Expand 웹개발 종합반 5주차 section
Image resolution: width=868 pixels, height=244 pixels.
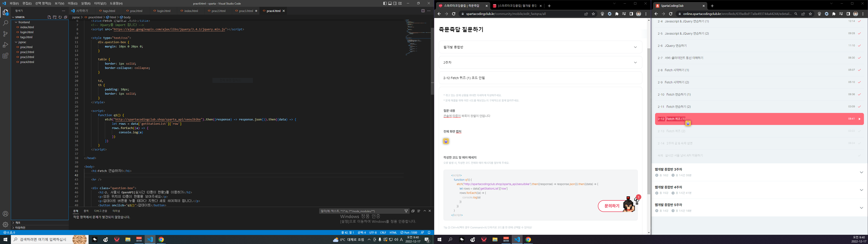click(x=759, y=208)
